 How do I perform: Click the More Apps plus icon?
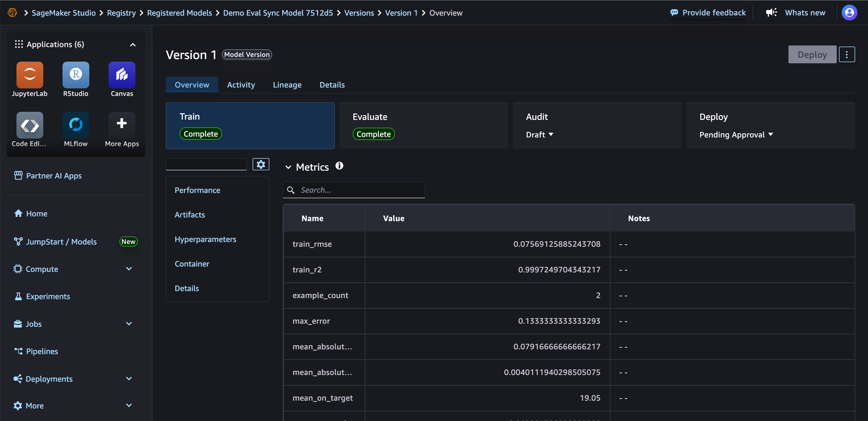(x=122, y=124)
